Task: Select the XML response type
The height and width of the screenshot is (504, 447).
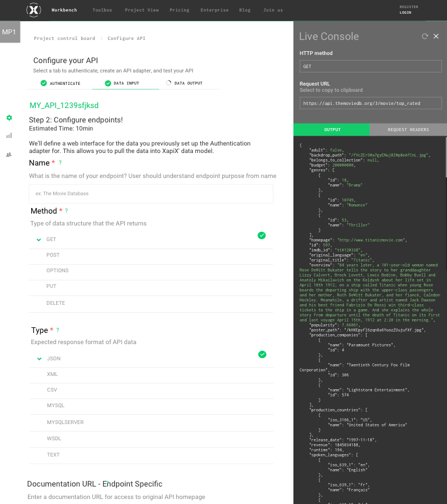Action: (151, 375)
